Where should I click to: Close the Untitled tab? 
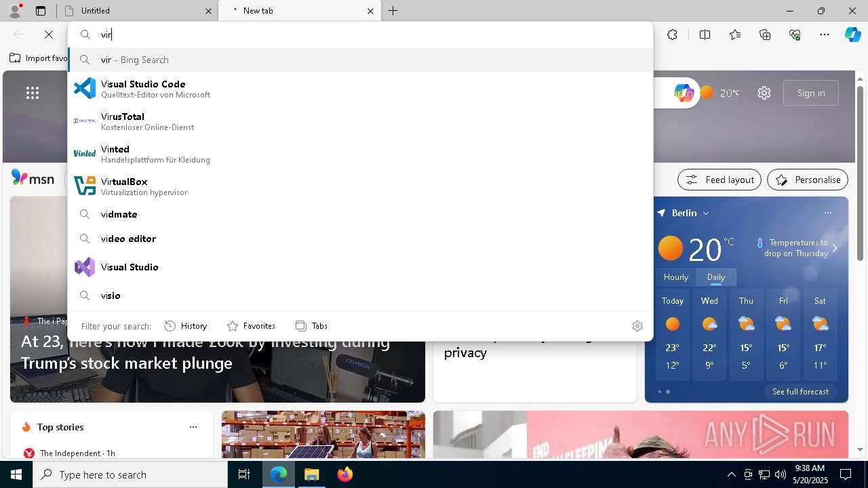(208, 11)
